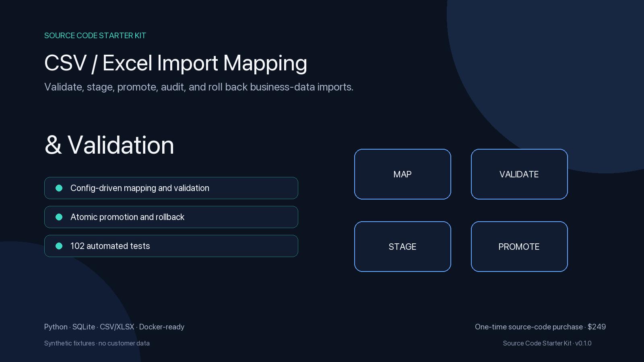Click the & Validation heading

109,145
